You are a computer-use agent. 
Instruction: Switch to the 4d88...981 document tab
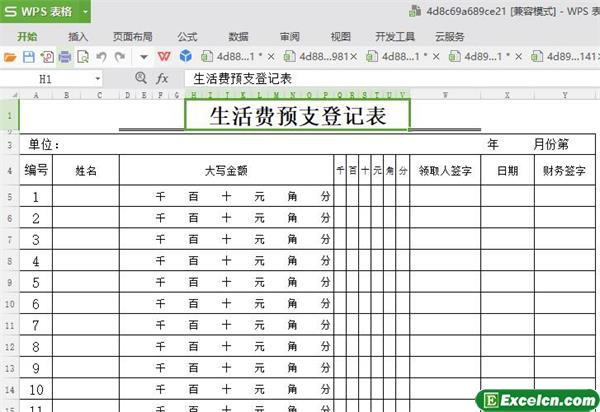click(315, 57)
